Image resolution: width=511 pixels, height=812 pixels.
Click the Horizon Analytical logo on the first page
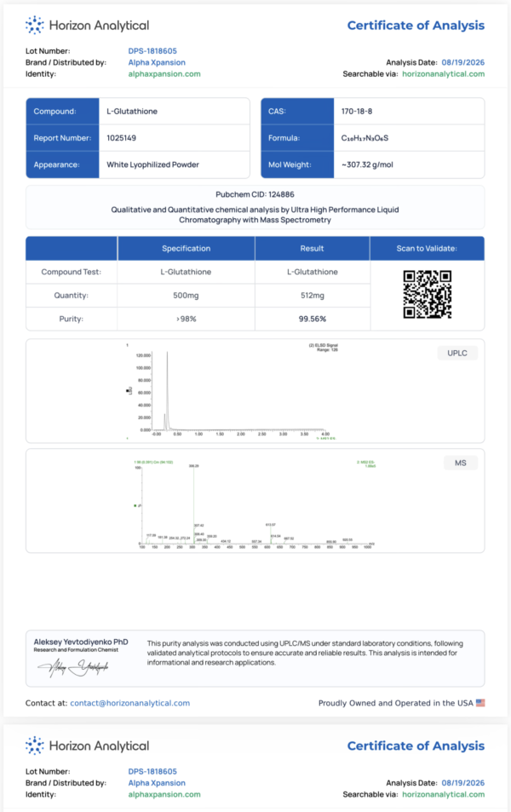point(87,25)
